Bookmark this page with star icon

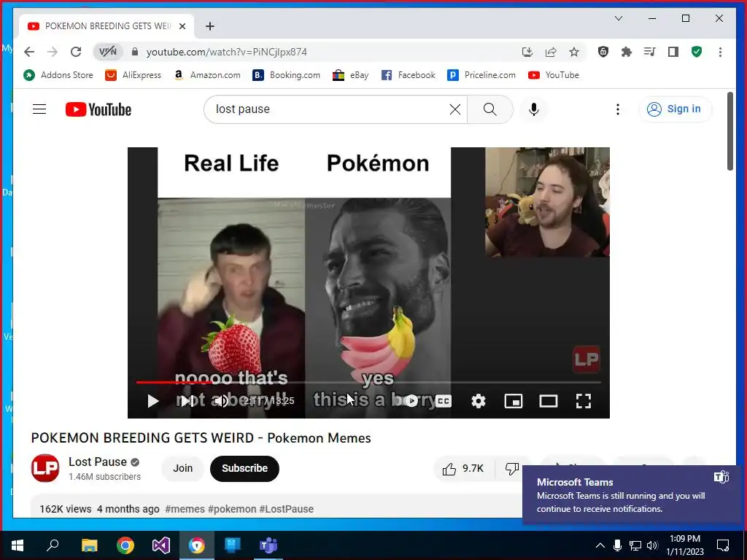(574, 52)
